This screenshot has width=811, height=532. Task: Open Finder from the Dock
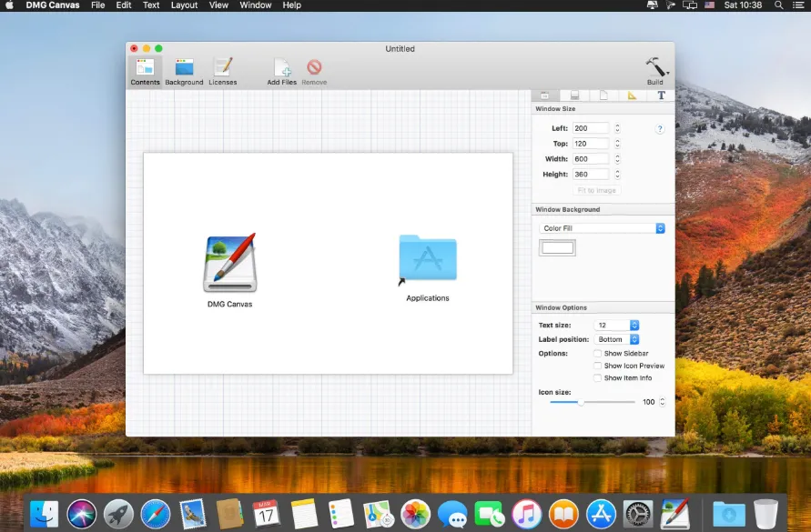pos(45,514)
